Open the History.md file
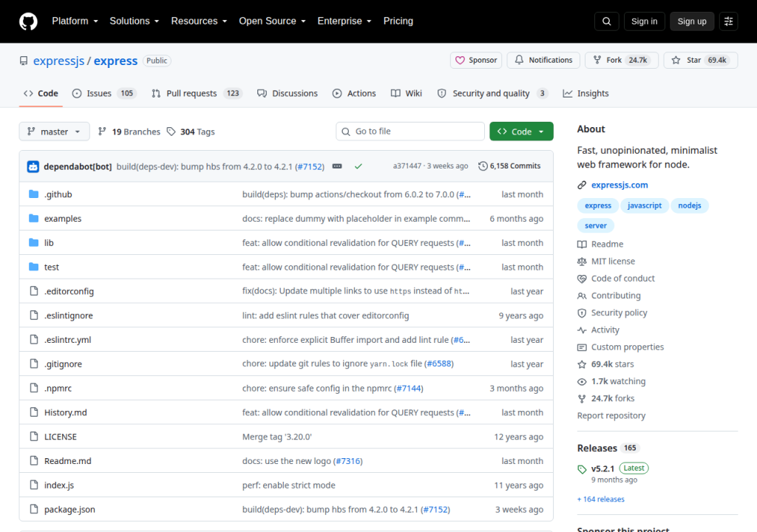 (x=66, y=413)
